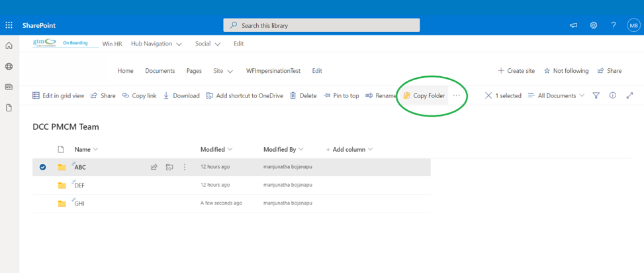Expand library to full screen icon
The width and height of the screenshot is (644, 273).
tap(629, 95)
